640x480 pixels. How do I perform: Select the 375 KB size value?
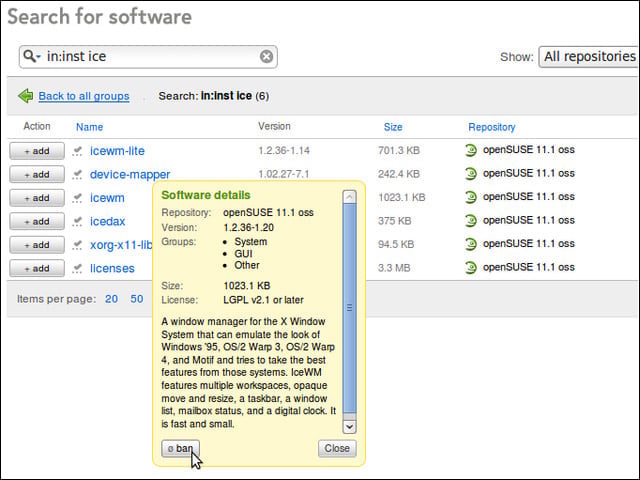[394, 221]
